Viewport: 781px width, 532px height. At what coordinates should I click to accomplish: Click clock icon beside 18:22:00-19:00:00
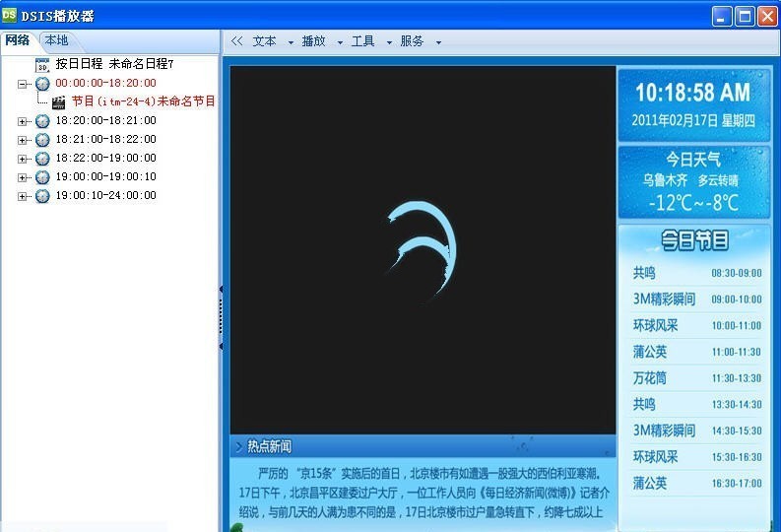tap(42, 159)
